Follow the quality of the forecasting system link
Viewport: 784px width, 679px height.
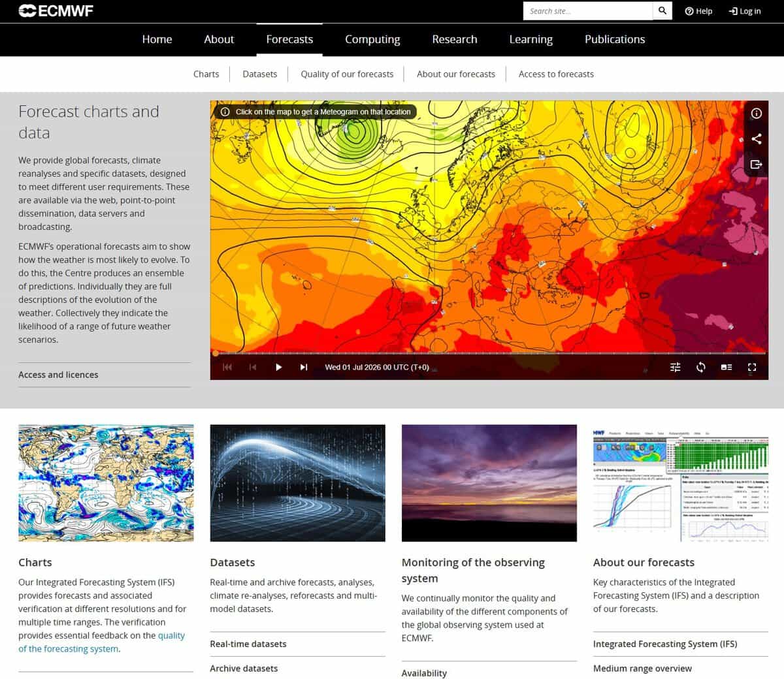click(101, 642)
